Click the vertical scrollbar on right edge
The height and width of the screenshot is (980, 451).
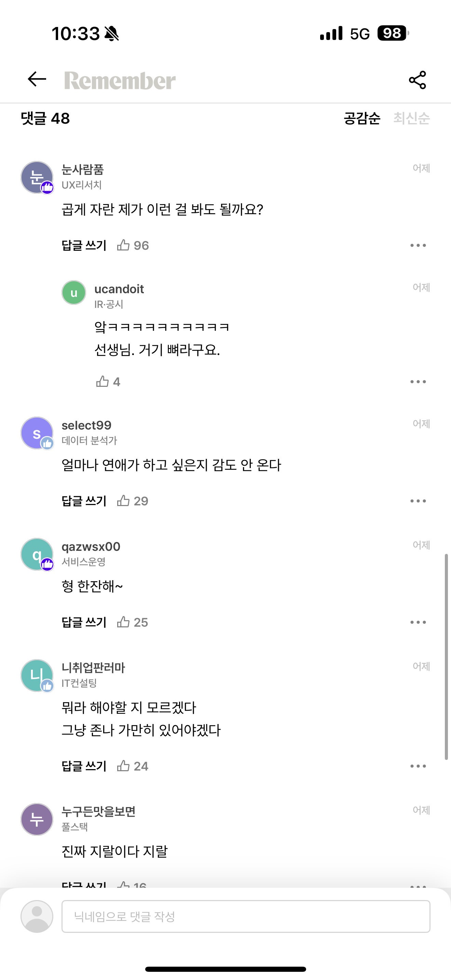(x=446, y=657)
